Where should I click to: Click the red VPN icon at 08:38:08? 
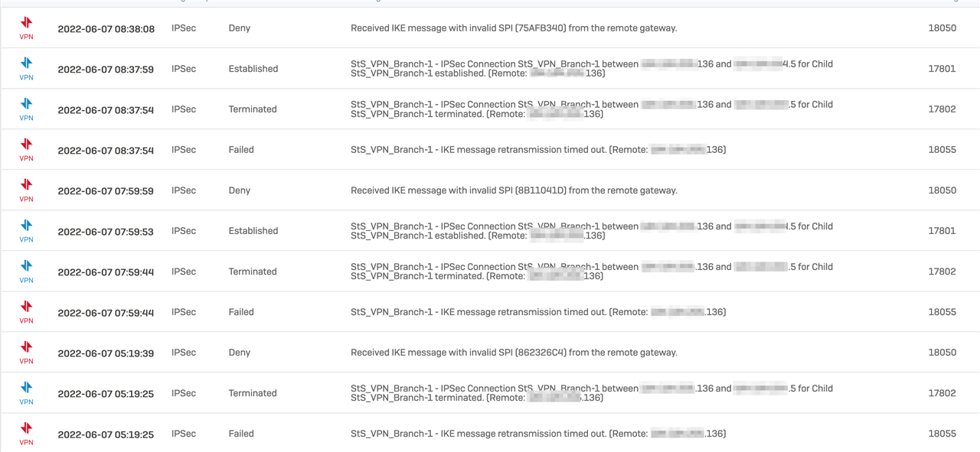(x=27, y=28)
